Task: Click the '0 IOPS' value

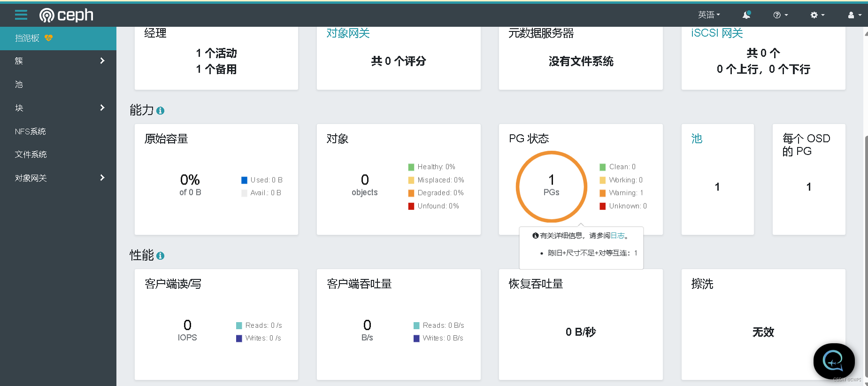Action: [x=187, y=331]
